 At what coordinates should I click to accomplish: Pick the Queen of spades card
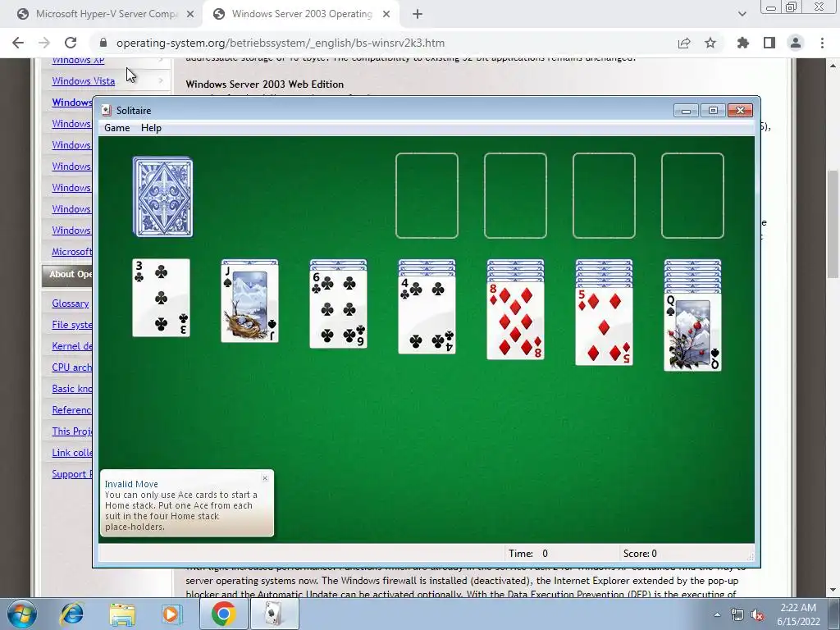tap(692, 331)
